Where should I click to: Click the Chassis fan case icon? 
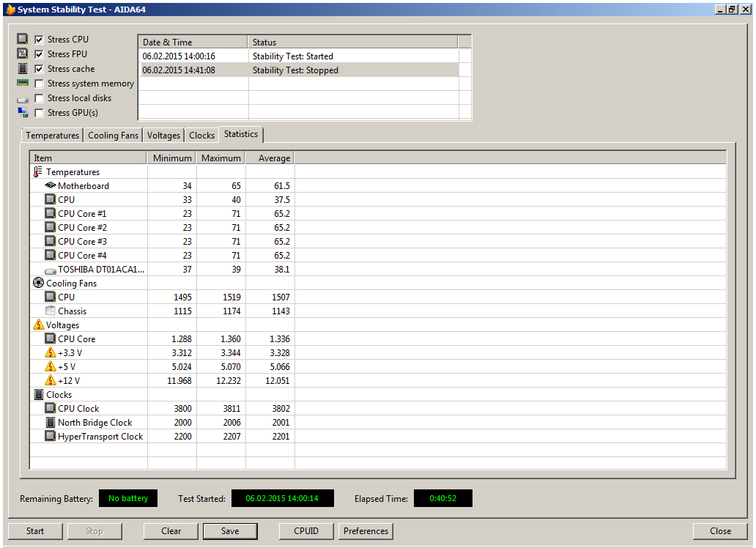(50, 311)
